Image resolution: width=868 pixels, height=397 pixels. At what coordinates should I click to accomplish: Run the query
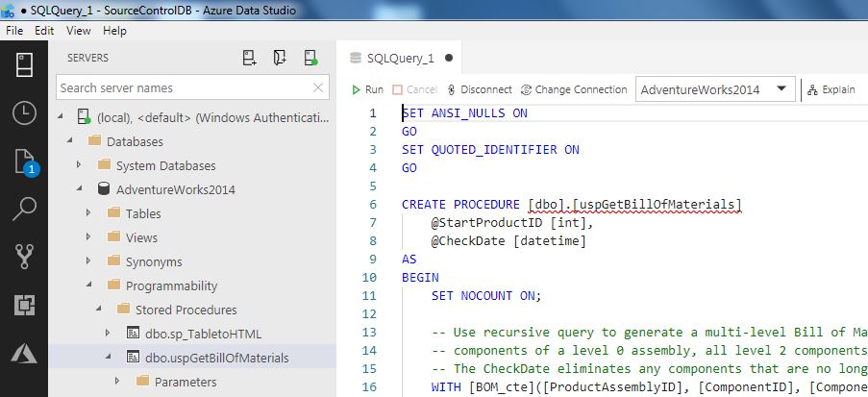tap(367, 89)
